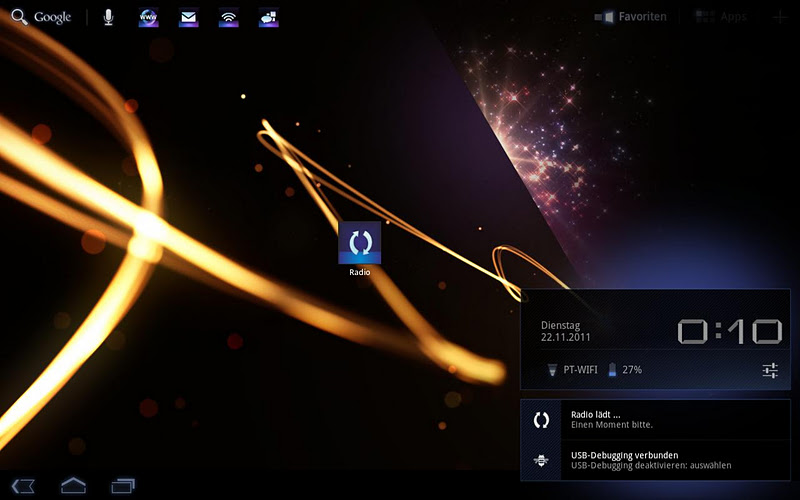Show recent apps with the multitasking button
Viewport: 800px width, 500px height.
(123, 486)
